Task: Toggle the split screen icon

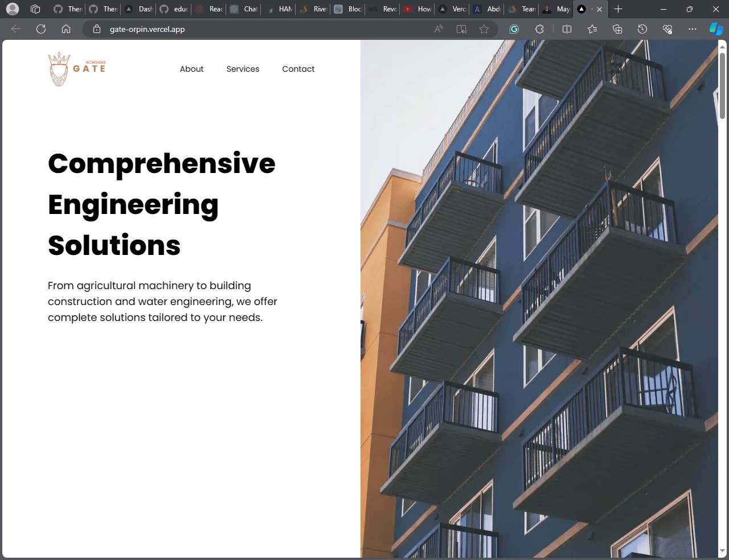Action: pyautogui.click(x=567, y=29)
